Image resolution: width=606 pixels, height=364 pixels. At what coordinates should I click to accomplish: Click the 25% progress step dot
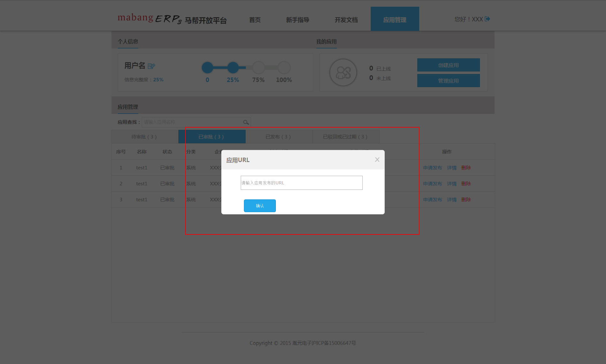tap(233, 68)
